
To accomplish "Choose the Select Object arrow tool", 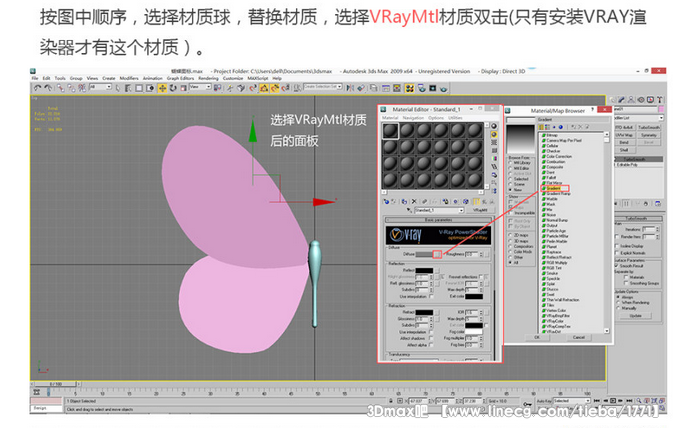I will [x=118, y=88].
